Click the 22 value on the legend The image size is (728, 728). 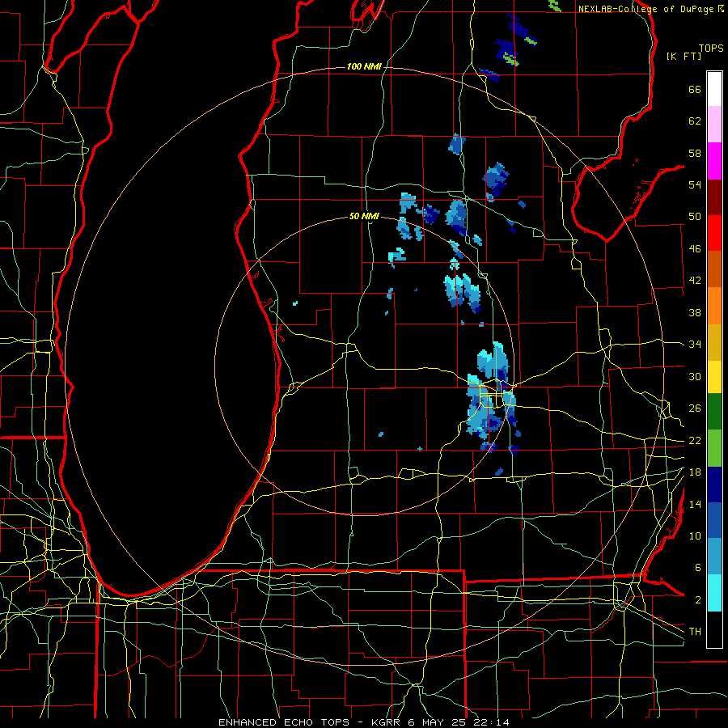(695, 440)
